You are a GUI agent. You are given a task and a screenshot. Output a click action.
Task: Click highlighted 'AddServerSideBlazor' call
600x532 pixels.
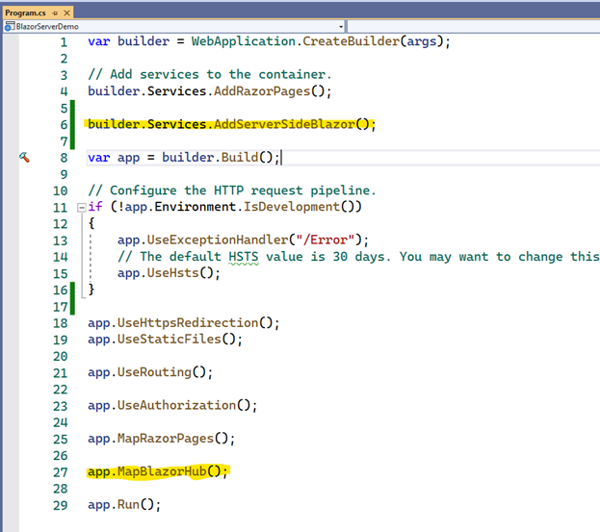click(284, 124)
